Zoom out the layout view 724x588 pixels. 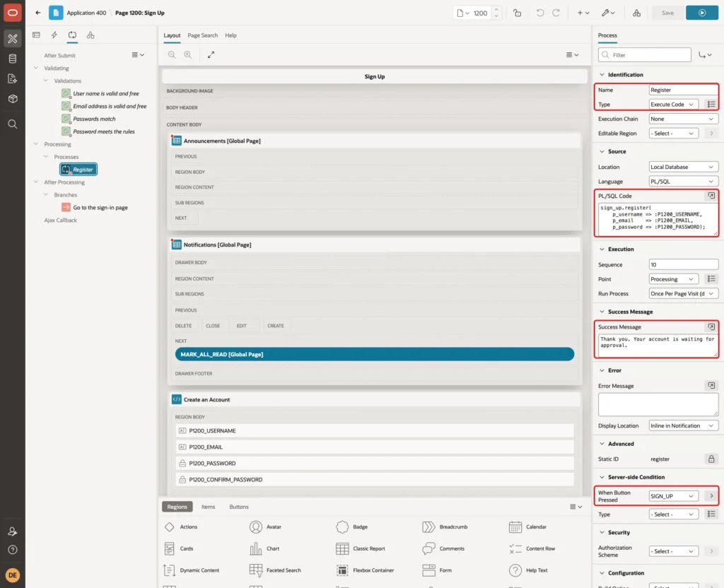172,55
